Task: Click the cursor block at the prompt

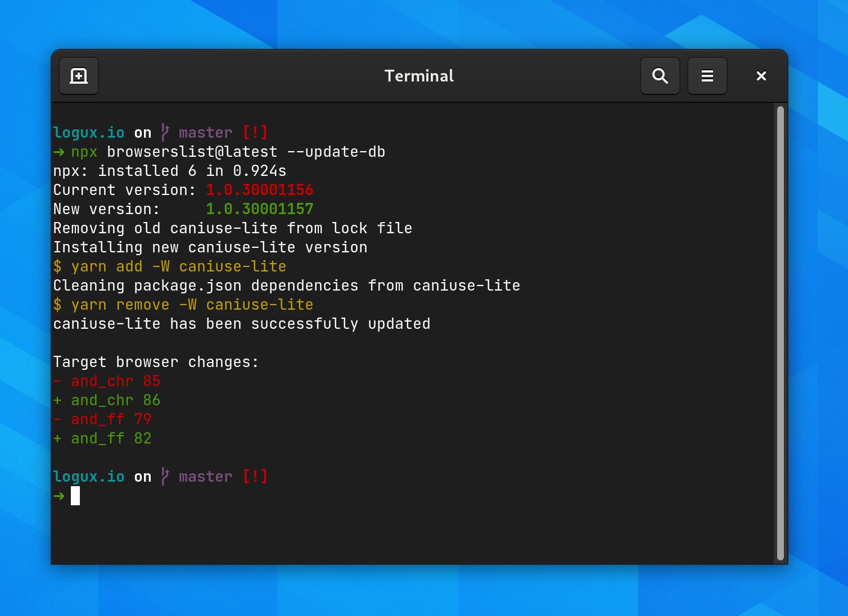Action: [x=75, y=496]
